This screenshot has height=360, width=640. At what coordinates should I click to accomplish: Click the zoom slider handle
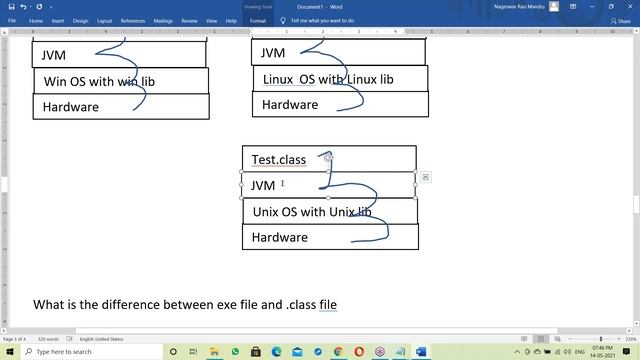(x=601, y=339)
